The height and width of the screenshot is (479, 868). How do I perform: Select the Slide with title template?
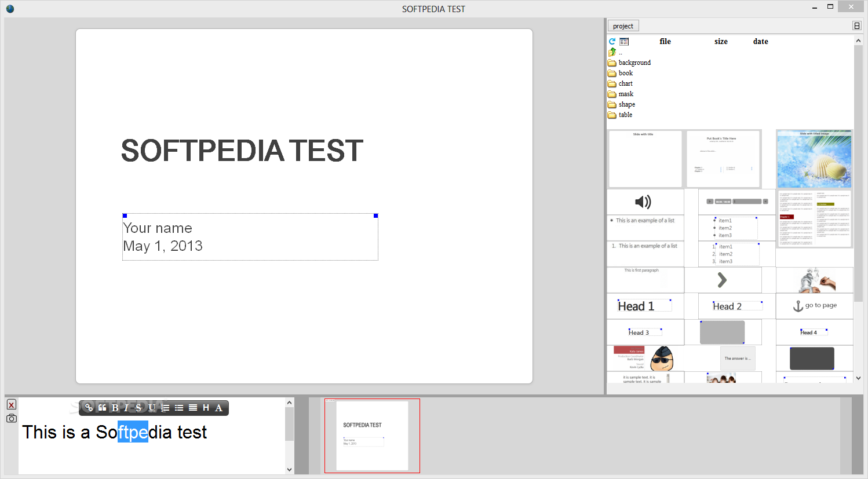pyautogui.click(x=645, y=159)
